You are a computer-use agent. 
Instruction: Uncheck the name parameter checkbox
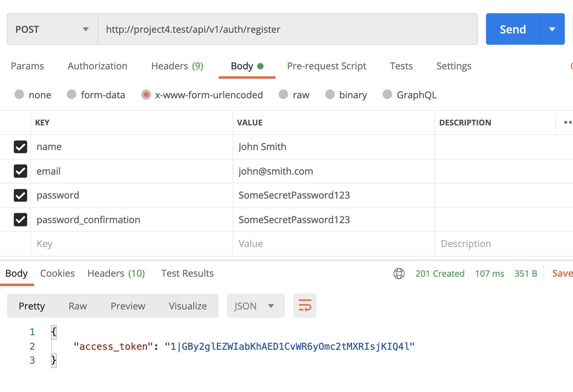click(x=20, y=147)
